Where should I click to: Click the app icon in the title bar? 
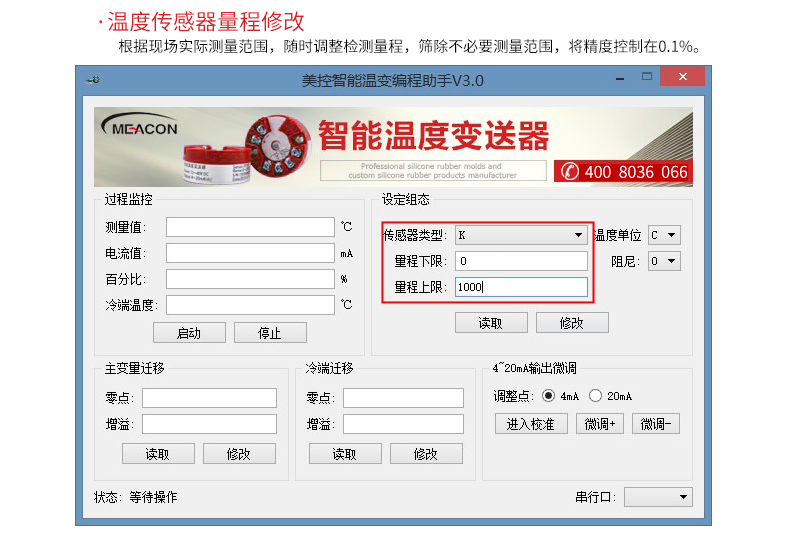(x=92, y=80)
